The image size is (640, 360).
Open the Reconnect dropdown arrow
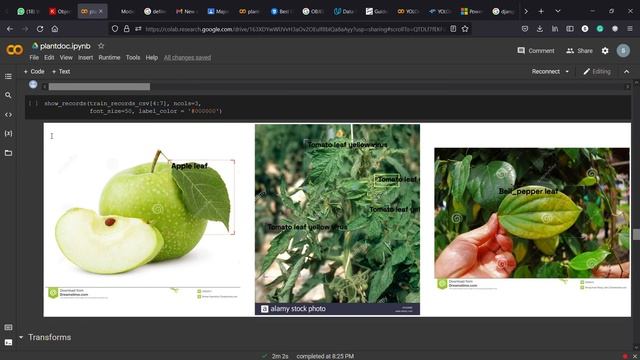click(567, 71)
